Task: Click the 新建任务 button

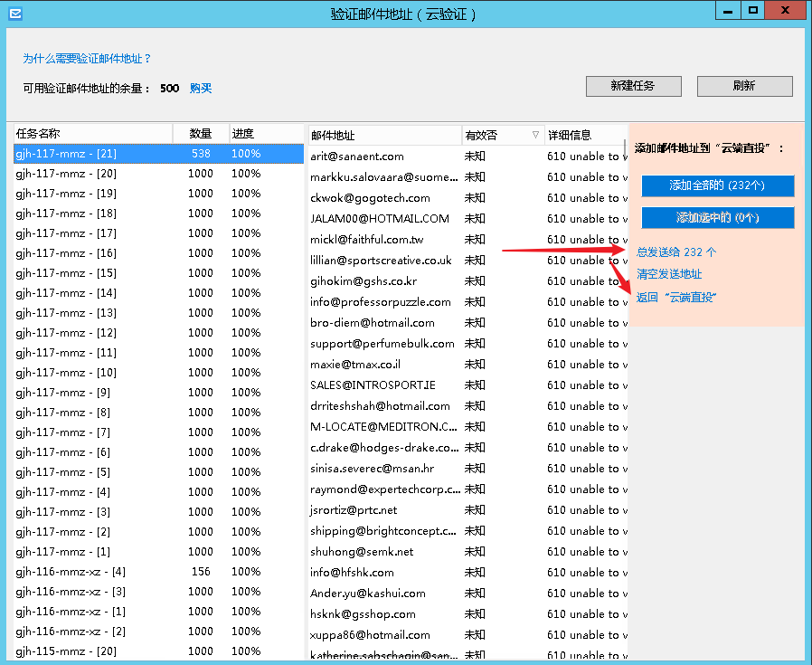Action: pyautogui.click(x=633, y=86)
